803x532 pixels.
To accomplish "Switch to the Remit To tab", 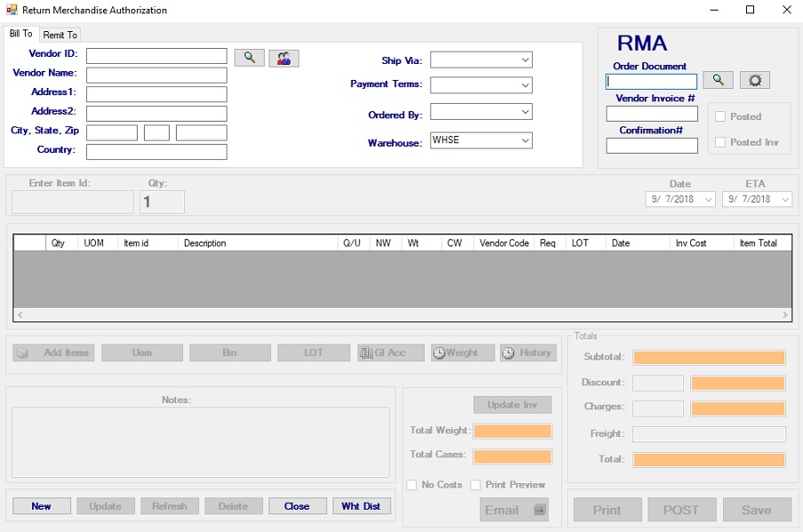I will point(60,35).
